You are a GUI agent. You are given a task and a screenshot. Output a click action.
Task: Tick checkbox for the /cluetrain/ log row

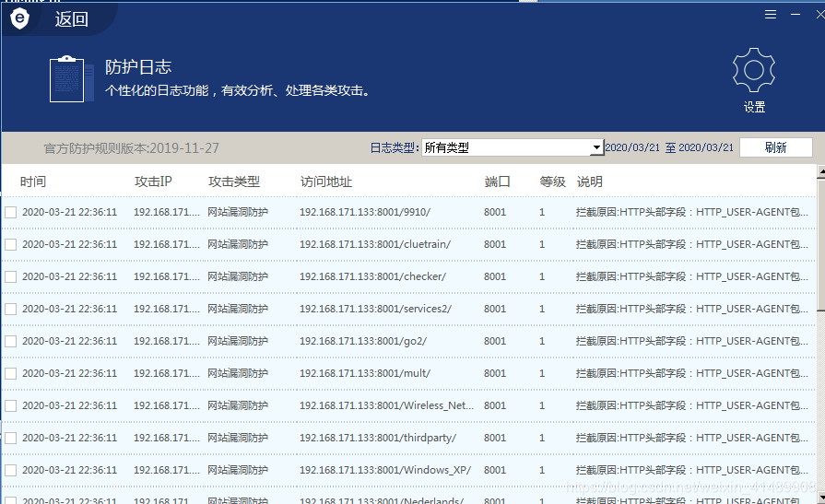click(10, 245)
